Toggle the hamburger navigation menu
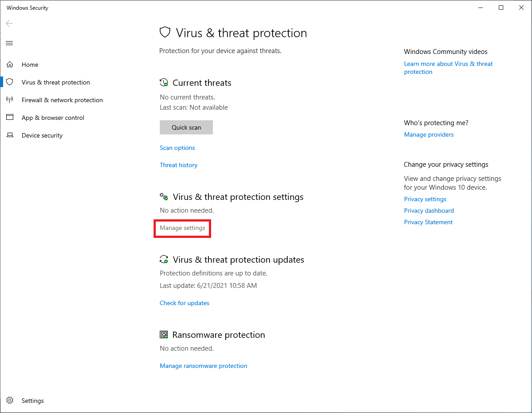Image resolution: width=532 pixels, height=413 pixels. (9, 43)
